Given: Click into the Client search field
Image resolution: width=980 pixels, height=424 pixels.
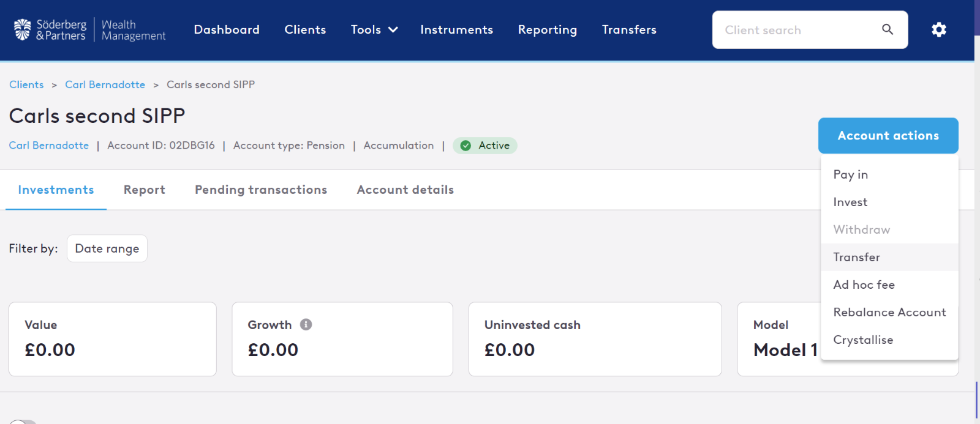Looking at the screenshot, I should click(x=796, y=30).
